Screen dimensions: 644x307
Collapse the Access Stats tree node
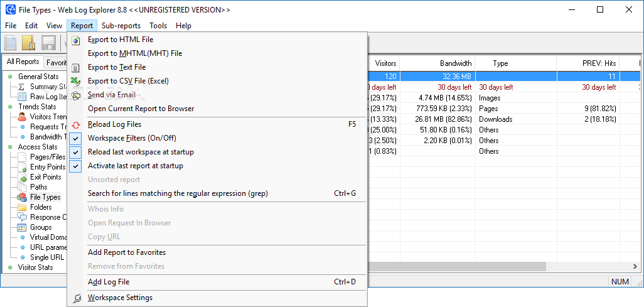pos(10,147)
